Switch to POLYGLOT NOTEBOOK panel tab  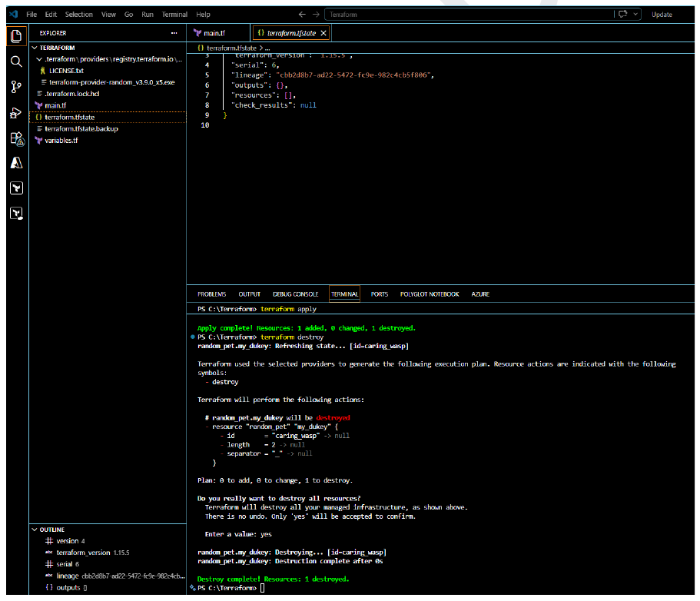[x=430, y=294]
